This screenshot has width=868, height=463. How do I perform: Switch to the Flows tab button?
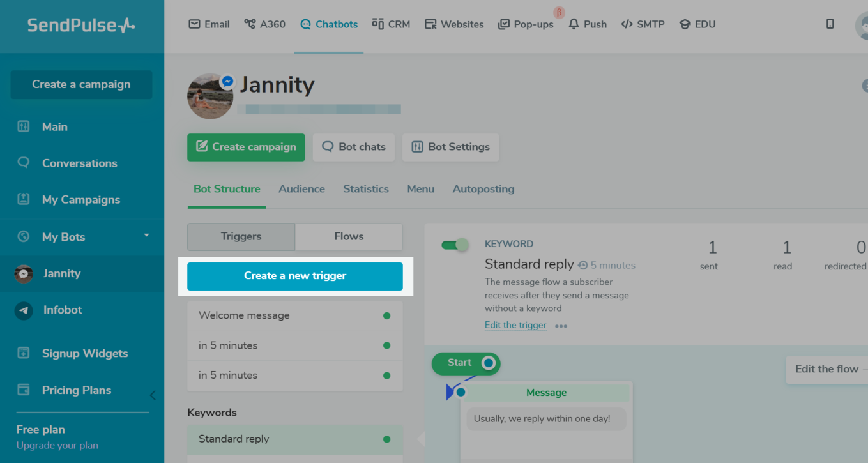tap(349, 236)
